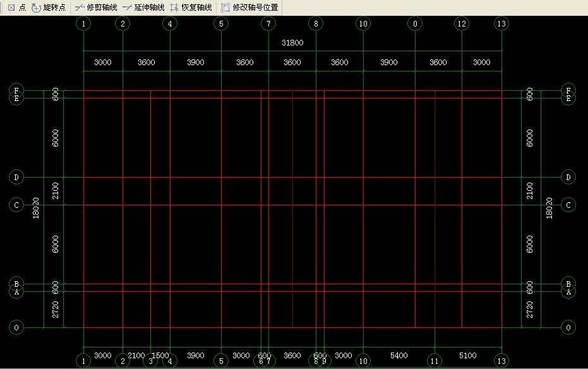This screenshot has width=588, height=369.
Task: Select axis bubble 13 at top right
Action: click(501, 23)
